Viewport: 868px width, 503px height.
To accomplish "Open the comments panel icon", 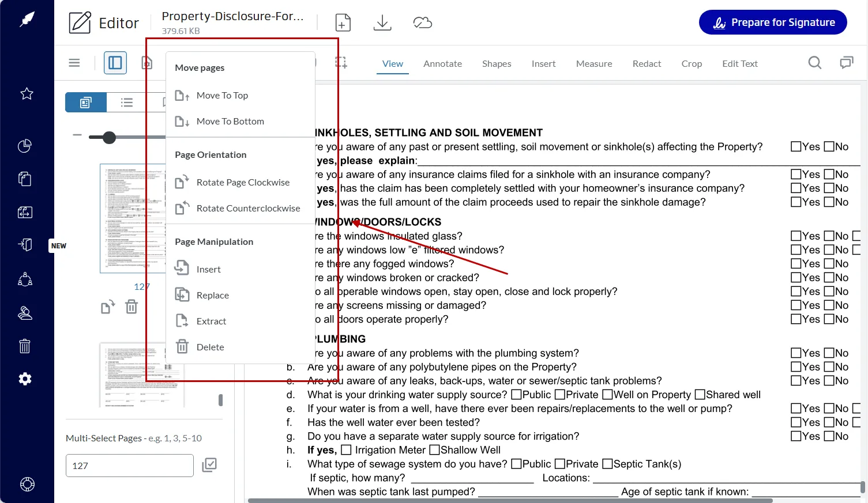I will tap(847, 63).
